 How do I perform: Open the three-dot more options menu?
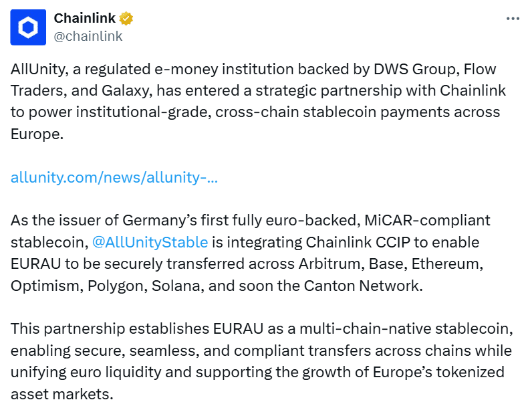pyautogui.click(x=513, y=19)
